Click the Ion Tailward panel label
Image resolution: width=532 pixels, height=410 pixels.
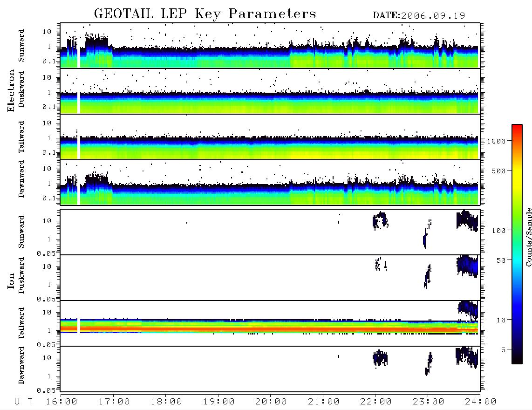pos(21,323)
